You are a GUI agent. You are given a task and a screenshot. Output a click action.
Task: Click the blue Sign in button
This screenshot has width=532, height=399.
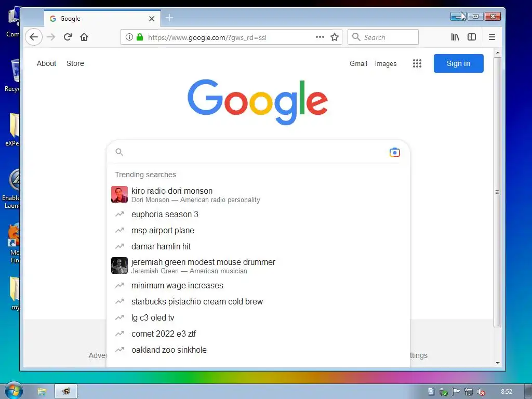tap(458, 63)
